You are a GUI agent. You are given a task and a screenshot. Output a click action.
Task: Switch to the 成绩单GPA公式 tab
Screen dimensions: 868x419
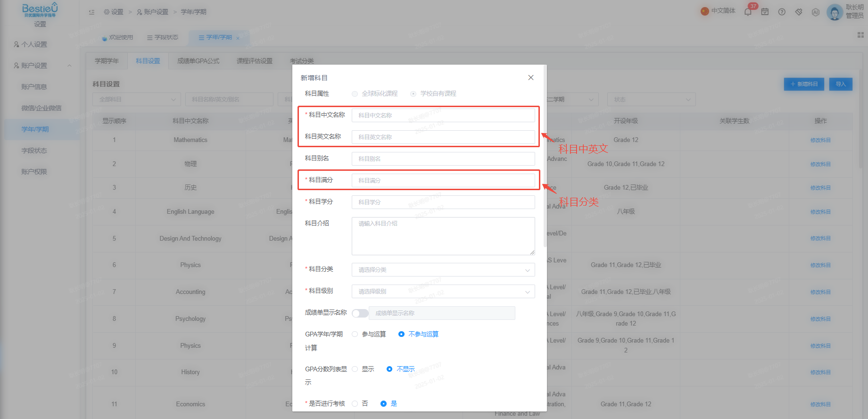[x=198, y=61]
